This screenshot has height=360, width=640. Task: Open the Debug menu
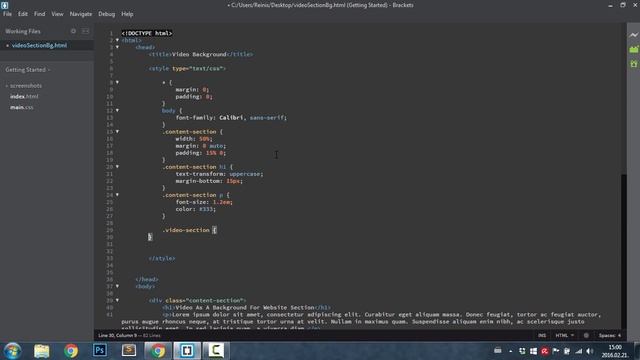[107, 14]
